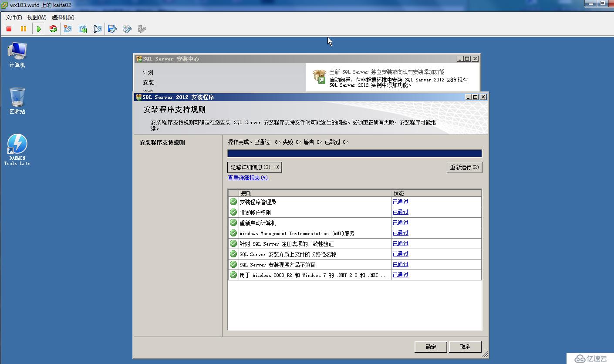Open 已通过 link for 注册表项的一致性验证

coord(401,243)
